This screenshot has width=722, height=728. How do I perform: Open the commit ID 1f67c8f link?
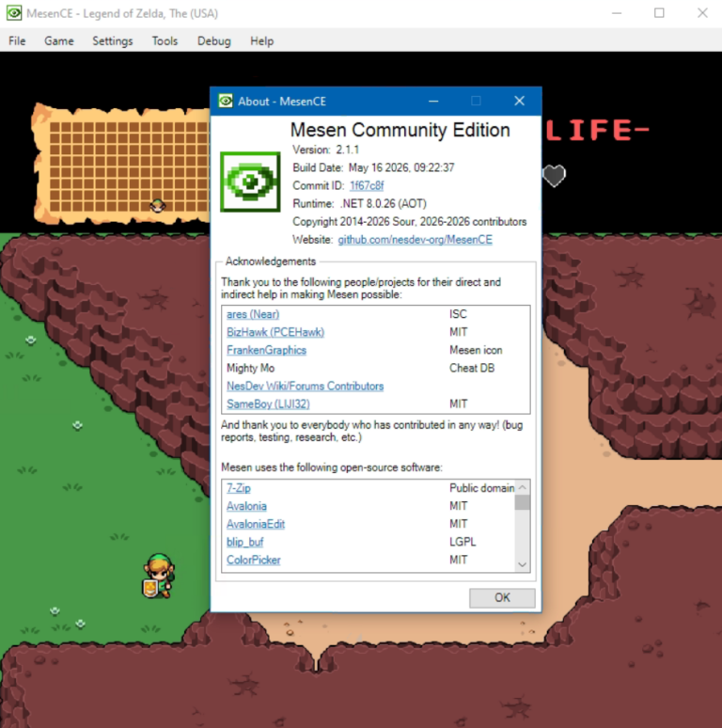(x=367, y=185)
